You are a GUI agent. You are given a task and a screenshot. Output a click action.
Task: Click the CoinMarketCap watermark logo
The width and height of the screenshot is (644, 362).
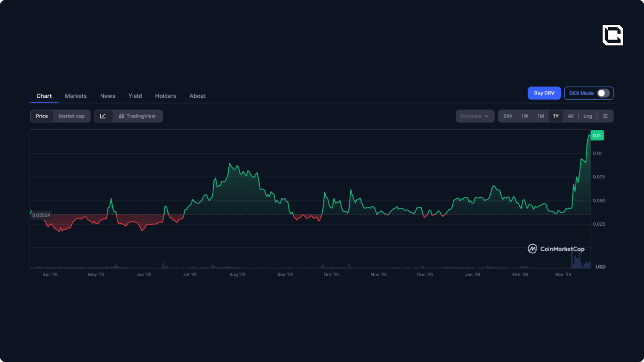[x=556, y=249]
